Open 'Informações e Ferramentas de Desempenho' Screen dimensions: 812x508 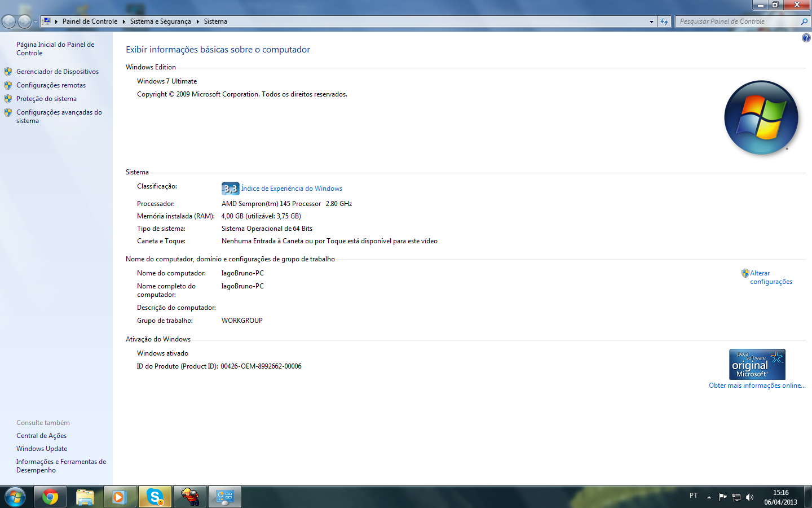click(61, 466)
